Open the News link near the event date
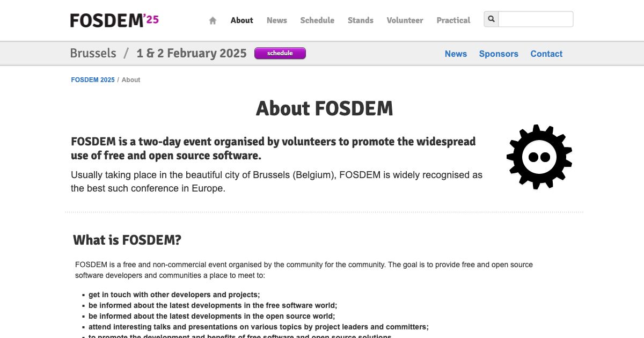The image size is (644, 338). pyautogui.click(x=456, y=54)
